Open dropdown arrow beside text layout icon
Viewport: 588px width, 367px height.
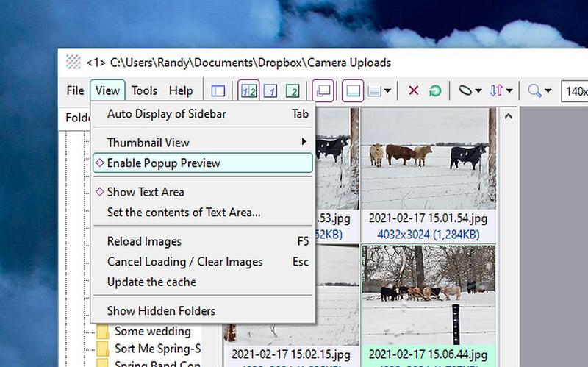pyautogui.click(x=388, y=90)
